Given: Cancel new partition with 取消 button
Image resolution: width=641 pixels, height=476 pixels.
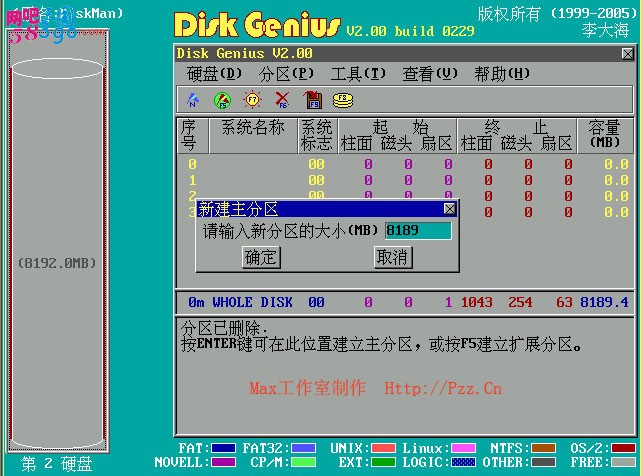Looking at the screenshot, I should click(x=393, y=257).
